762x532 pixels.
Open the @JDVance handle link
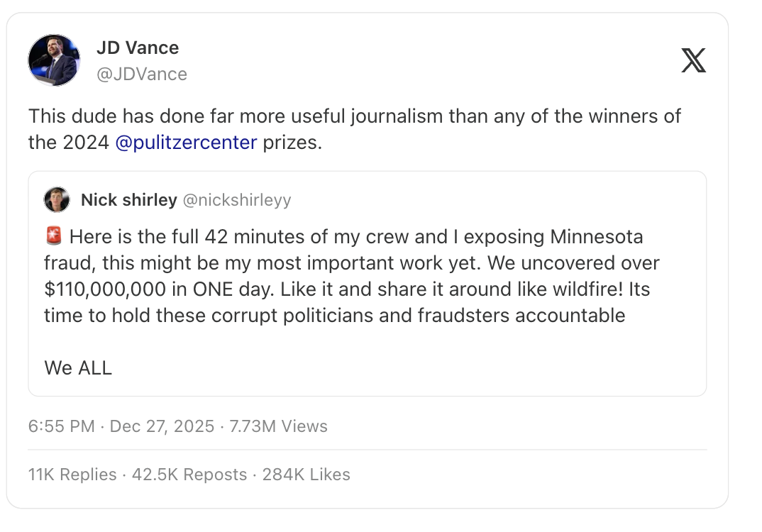[141, 74]
